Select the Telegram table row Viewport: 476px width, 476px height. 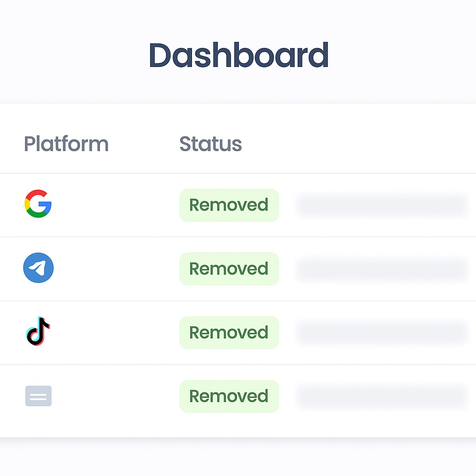tap(116, 269)
